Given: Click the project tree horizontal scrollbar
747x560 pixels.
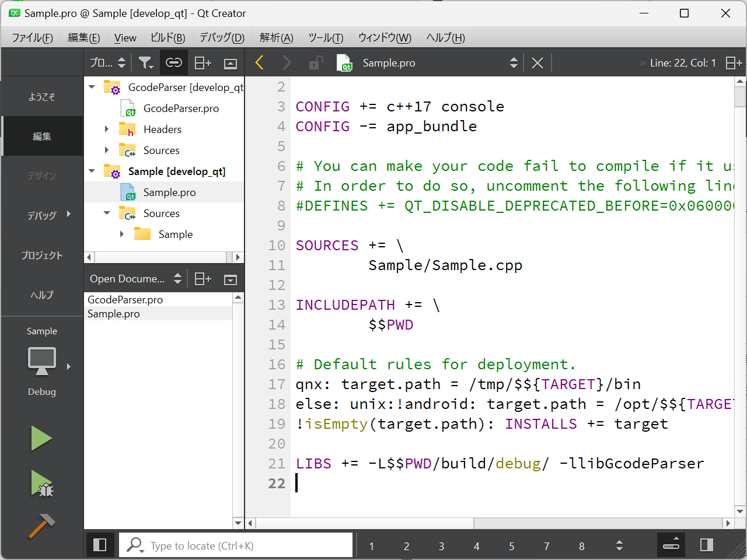Looking at the screenshot, I should [163, 257].
